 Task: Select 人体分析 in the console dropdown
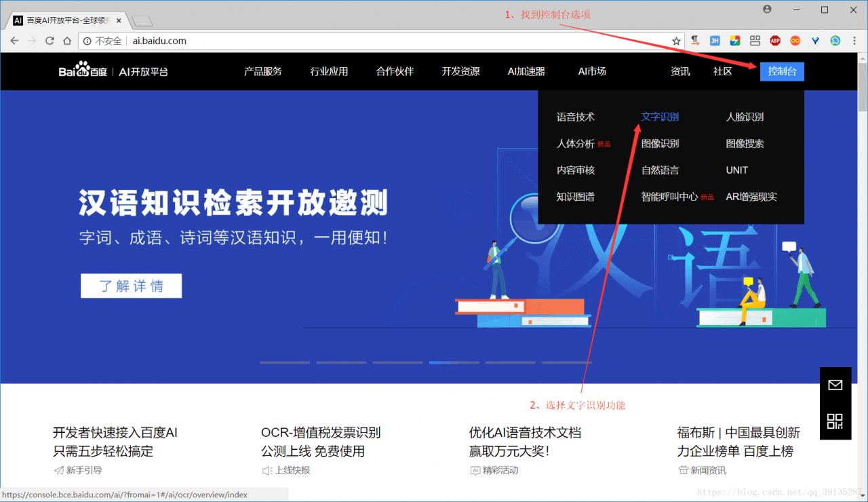click(x=576, y=143)
